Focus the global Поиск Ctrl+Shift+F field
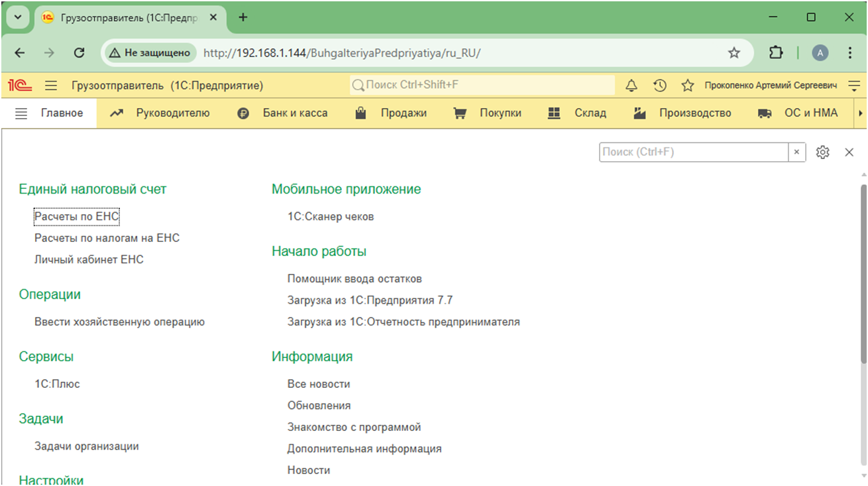The image size is (868, 486). [482, 86]
